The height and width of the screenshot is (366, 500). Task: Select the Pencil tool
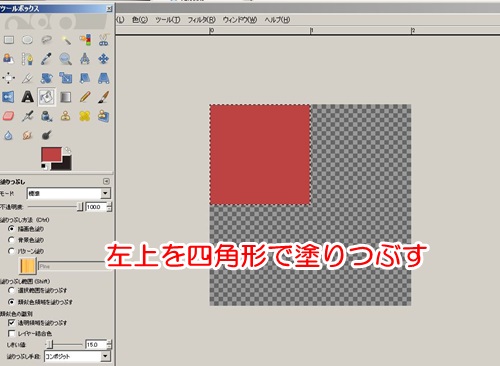[x=85, y=97]
